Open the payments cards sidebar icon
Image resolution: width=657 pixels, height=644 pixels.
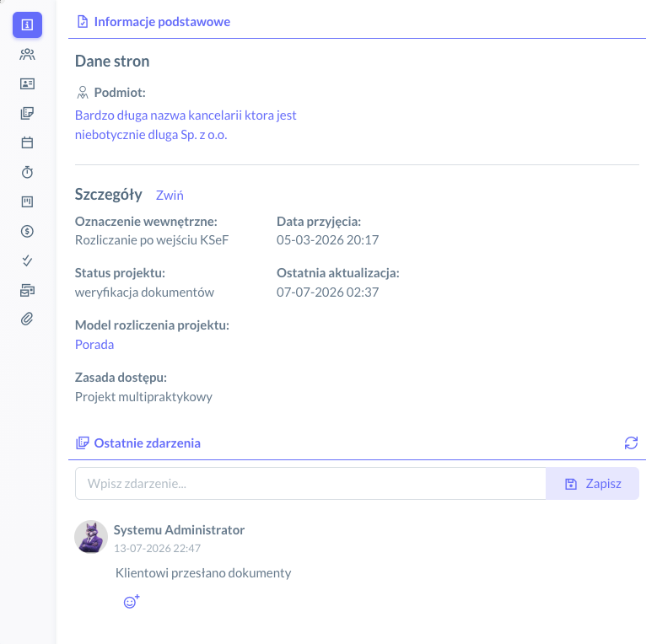(27, 290)
